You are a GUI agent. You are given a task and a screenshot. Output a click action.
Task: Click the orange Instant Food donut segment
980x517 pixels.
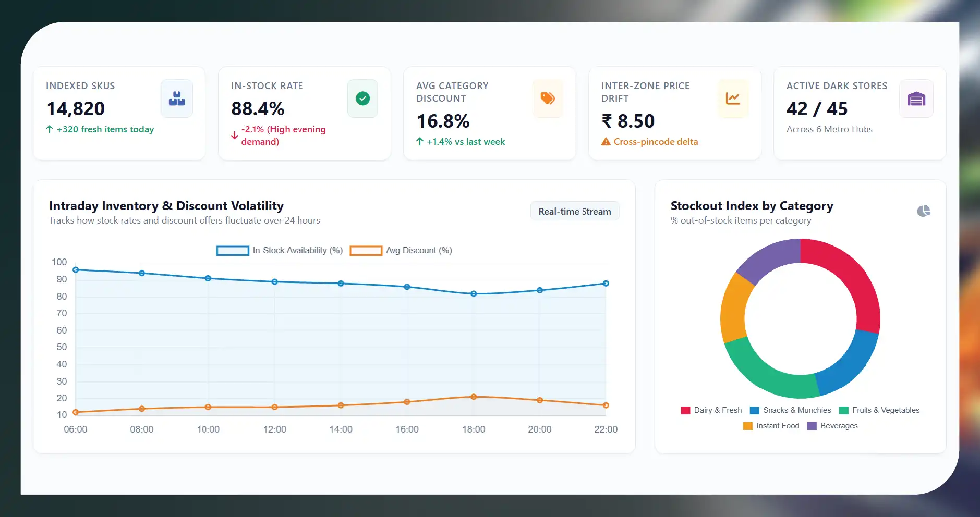[x=733, y=309]
